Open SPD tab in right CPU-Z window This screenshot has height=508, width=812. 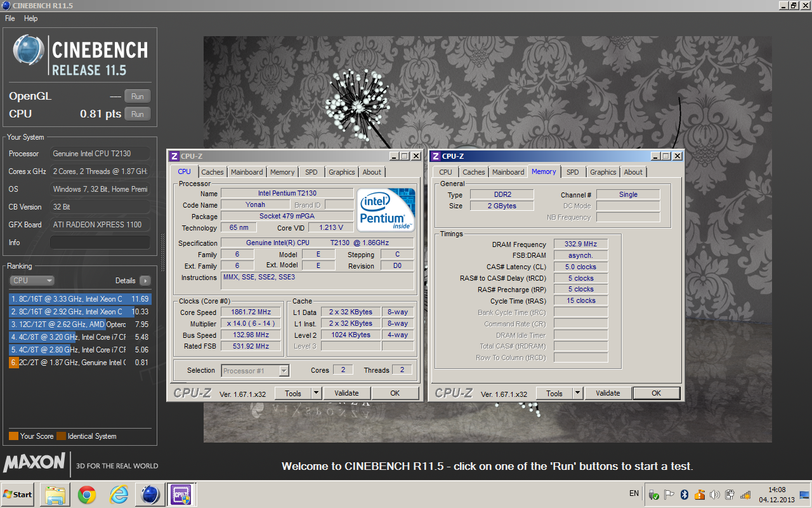tap(573, 172)
